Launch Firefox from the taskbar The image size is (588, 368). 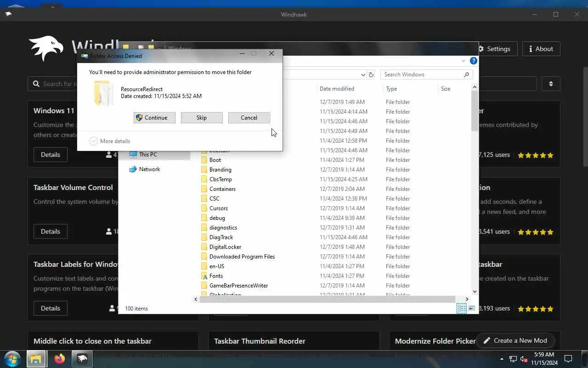click(60, 359)
